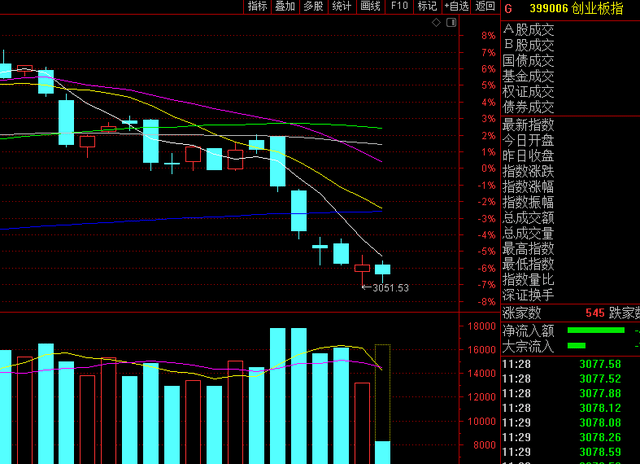Select the 11:28 3077.58 tick row
Image resolution: width=640 pixels, height=464 pixels.
(x=570, y=363)
